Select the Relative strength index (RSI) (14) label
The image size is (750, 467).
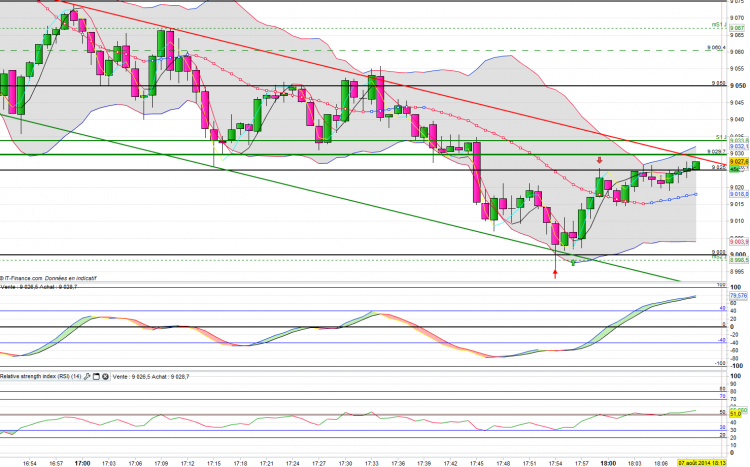[41, 377]
